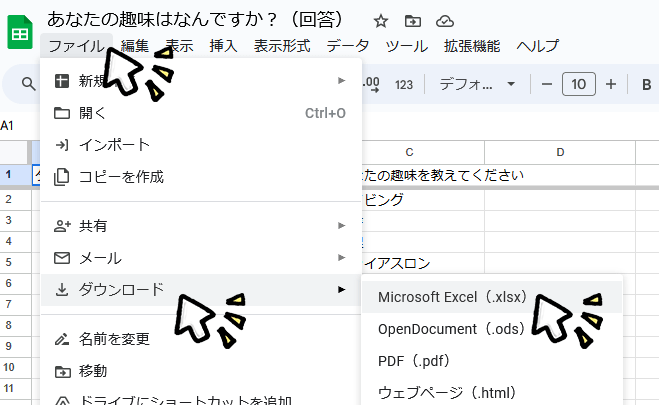The width and height of the screenshot is (659, 405).
Task: Apply bold with the B icon
Action: point(645,85)
